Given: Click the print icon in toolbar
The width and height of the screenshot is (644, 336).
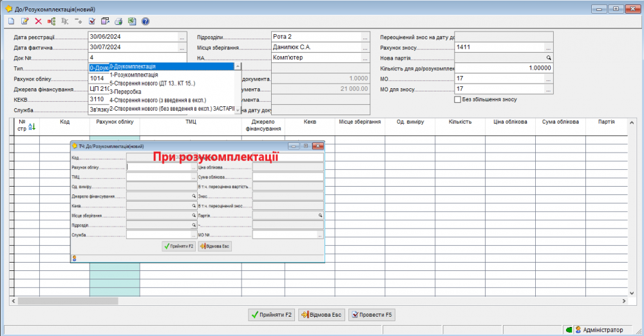Looking at the screenshot, I should click(118, 21).
